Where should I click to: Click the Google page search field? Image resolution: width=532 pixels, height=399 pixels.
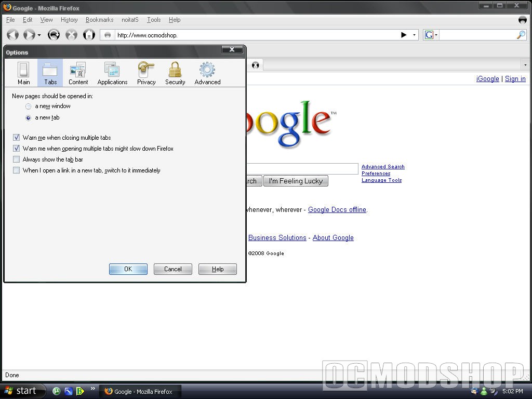(302, 169)
